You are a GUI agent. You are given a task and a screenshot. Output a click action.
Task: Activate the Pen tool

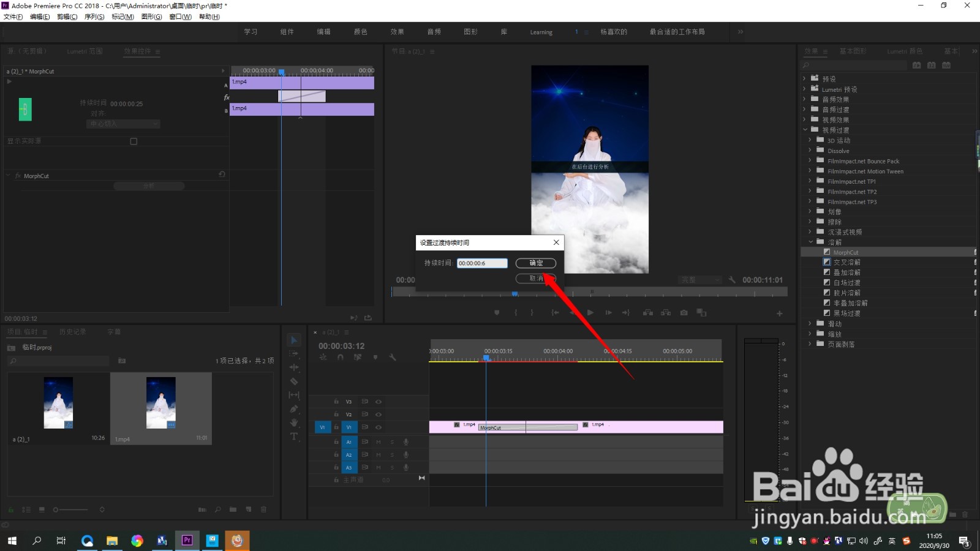294,409
